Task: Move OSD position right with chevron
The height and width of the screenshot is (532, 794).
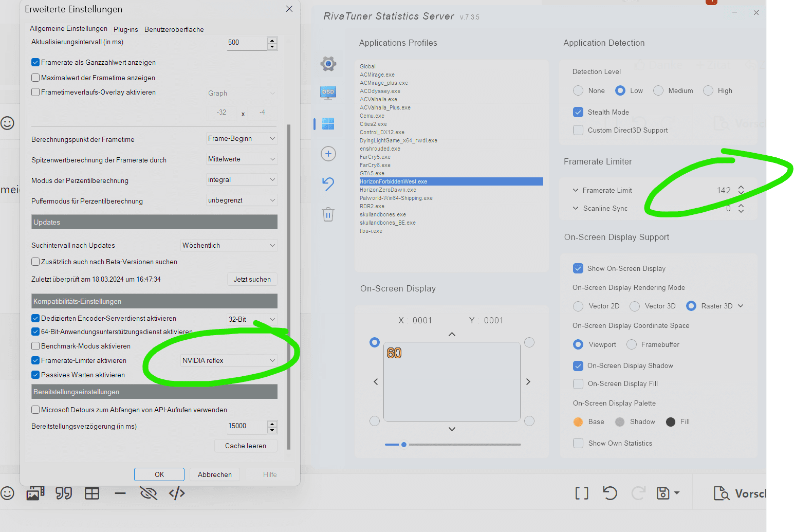Action: click(528, 381)
